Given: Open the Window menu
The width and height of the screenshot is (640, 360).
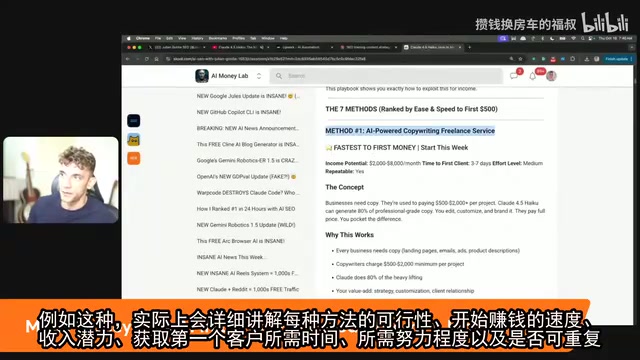Looking at the screenshot, I should click(268, 38).
